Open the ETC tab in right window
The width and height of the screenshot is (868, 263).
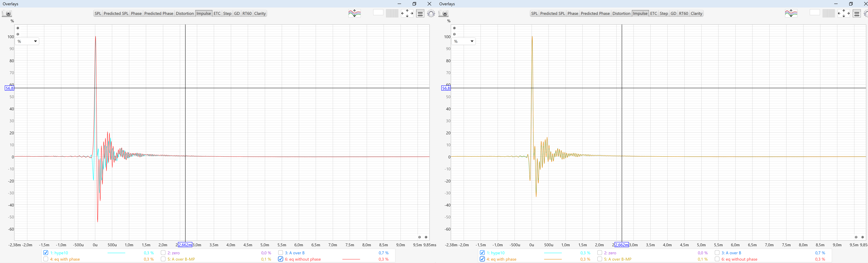coord(653,13)
